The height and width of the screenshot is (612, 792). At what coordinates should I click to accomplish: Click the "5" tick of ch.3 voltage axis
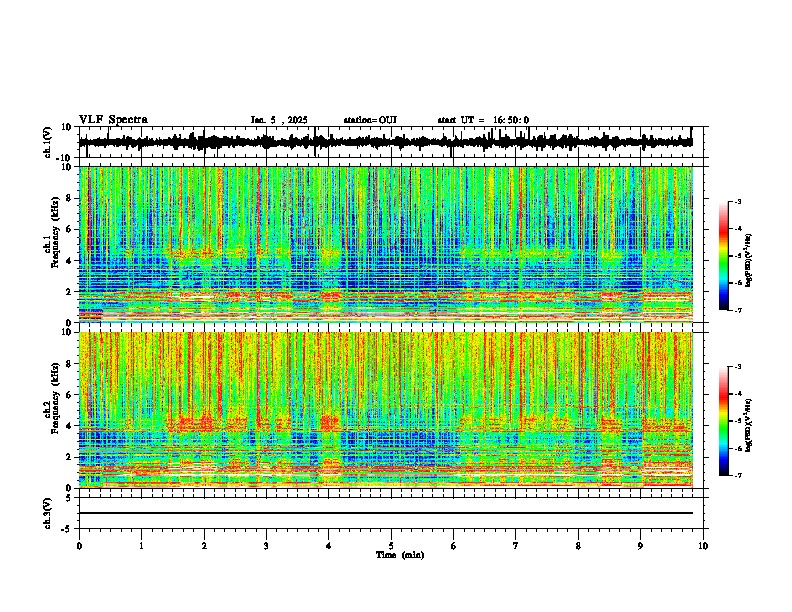(x=69, y=498)
